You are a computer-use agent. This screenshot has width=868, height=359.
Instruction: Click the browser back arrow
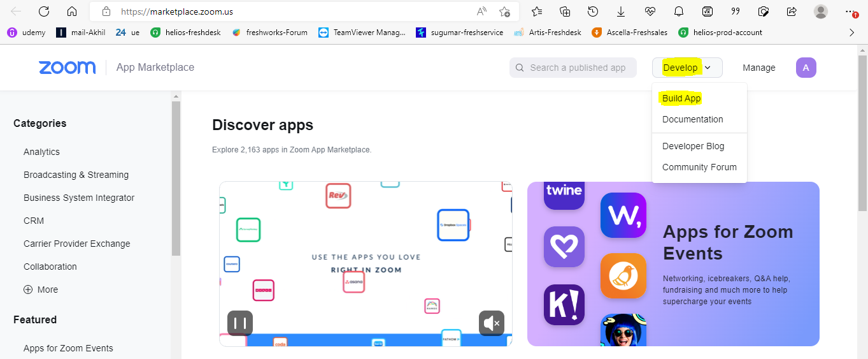16,11
